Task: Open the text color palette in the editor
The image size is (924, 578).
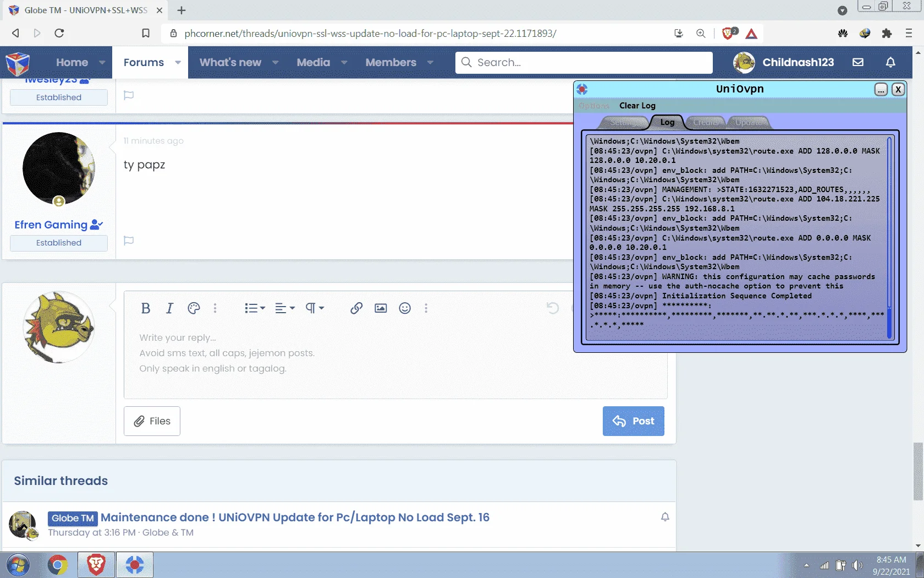Action: click(194, 308)
